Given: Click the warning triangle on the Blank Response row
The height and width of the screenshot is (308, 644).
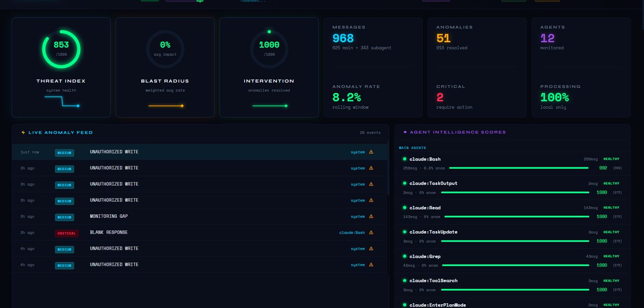Looking at the screenshot, I should (x=371, y=232).
